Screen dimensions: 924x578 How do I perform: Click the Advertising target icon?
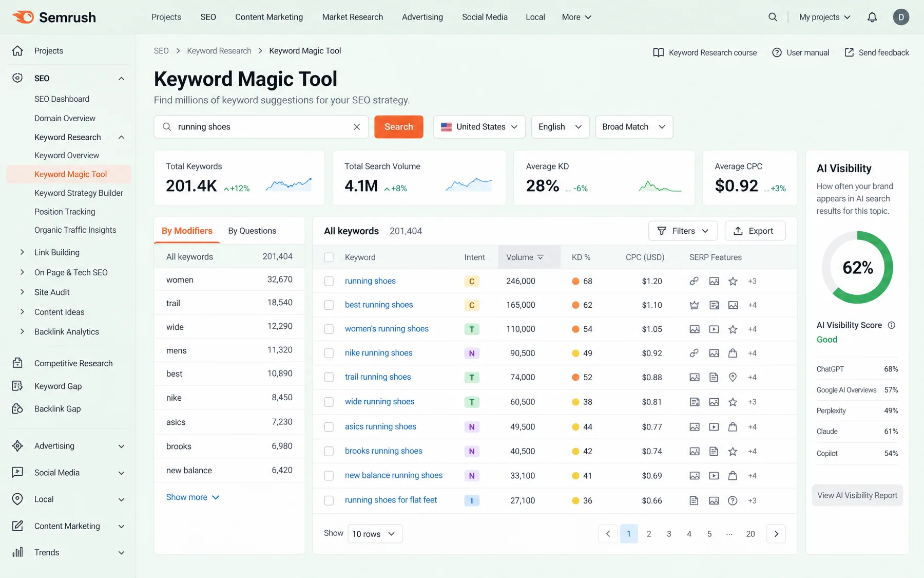17,445
